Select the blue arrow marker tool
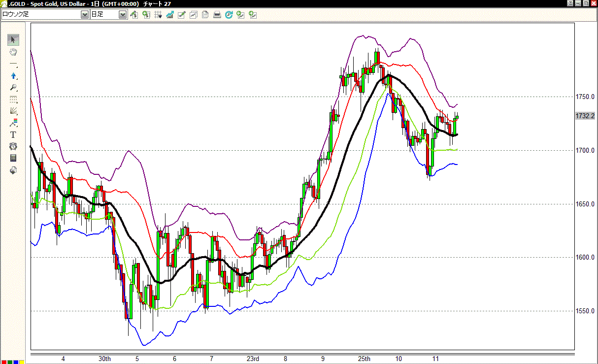598x364 pixels. pos(13,76)
